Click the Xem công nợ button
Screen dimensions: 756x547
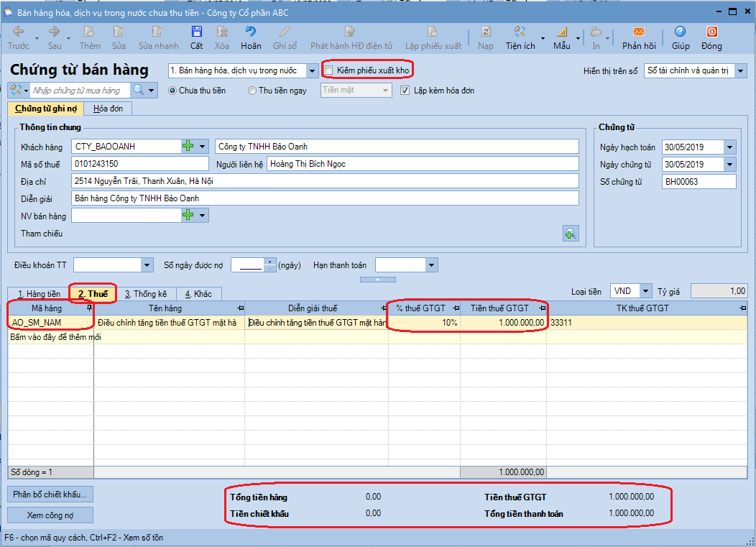coord(50,515)
